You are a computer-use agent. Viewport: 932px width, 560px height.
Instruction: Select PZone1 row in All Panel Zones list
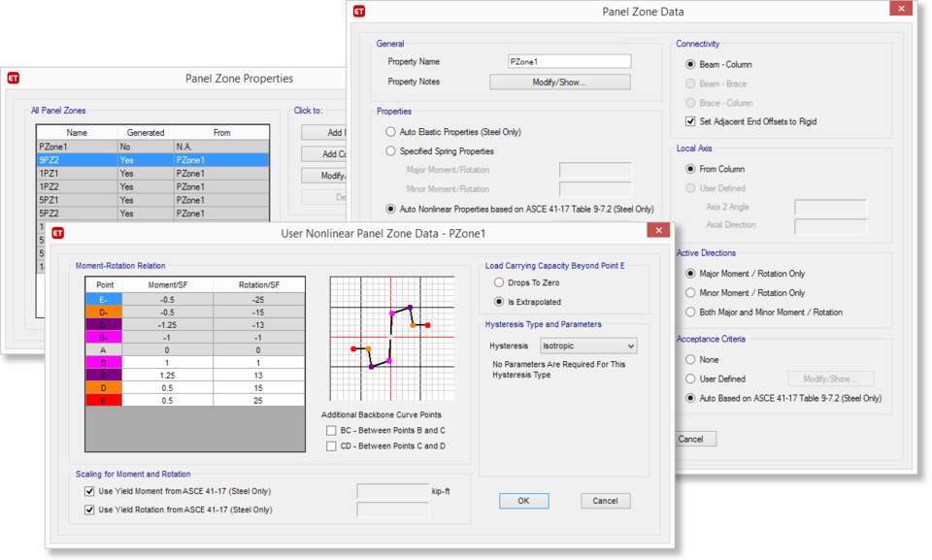152,147
